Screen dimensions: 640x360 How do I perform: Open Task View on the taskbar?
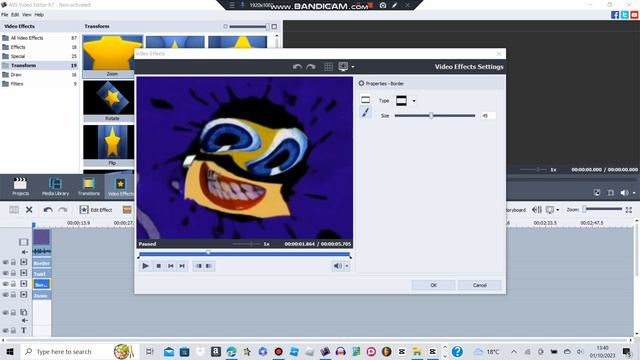click(x=149, y=351)
